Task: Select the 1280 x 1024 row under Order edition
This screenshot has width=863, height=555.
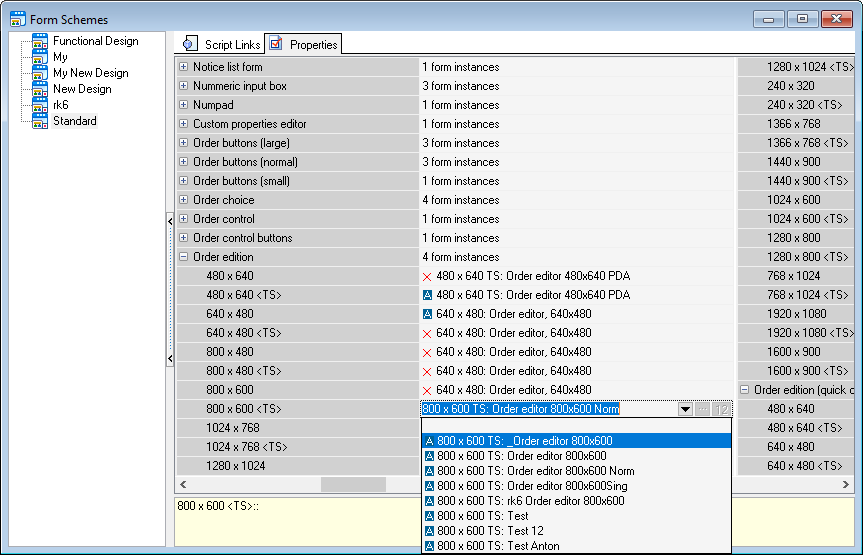Action: (297, 466)
